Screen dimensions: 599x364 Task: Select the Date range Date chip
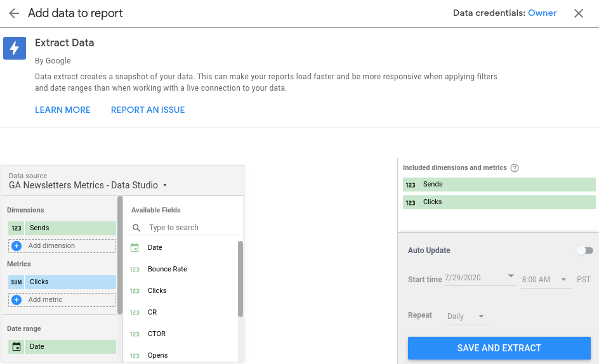[x=62, y=347]
